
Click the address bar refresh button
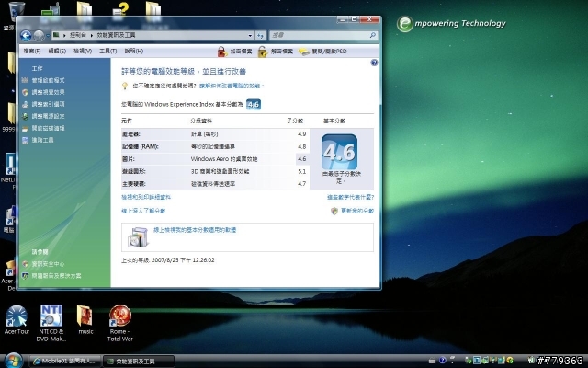pyautogui.click(x=260, y=35)
